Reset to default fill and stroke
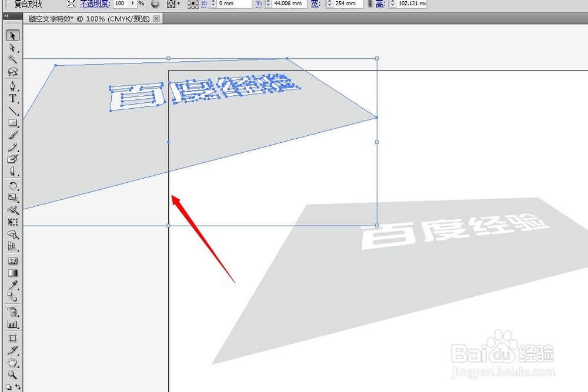The width and height of the screenshot is (588, 392). 8,387
